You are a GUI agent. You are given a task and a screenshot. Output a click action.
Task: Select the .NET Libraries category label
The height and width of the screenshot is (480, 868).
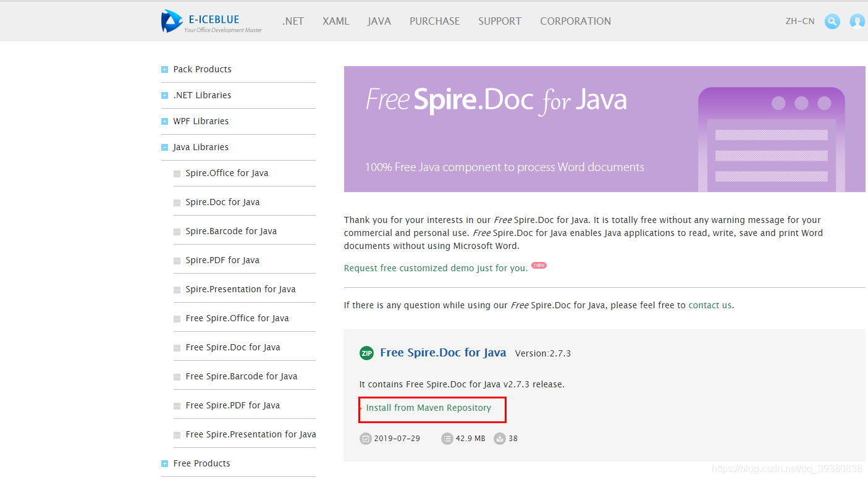(202, 95)
